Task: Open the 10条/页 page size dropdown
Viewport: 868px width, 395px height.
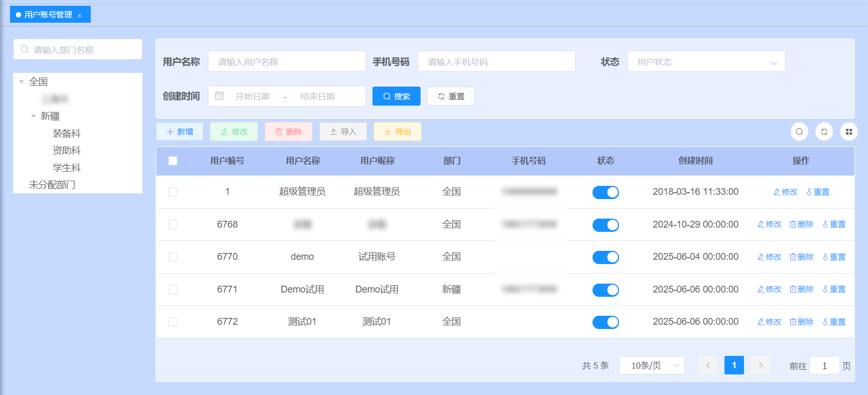Action: tap(651, 365)
